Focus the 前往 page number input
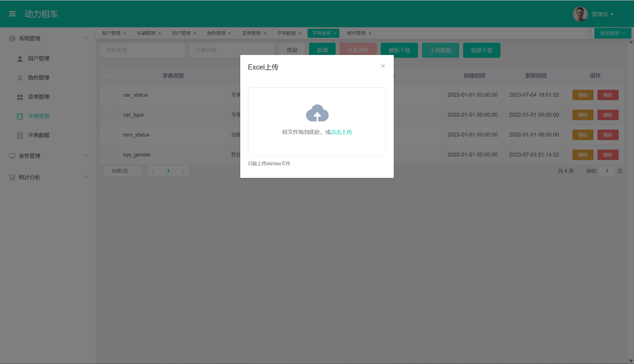The height and width of the screenshot is (364, 634). [x=607, y=171]
